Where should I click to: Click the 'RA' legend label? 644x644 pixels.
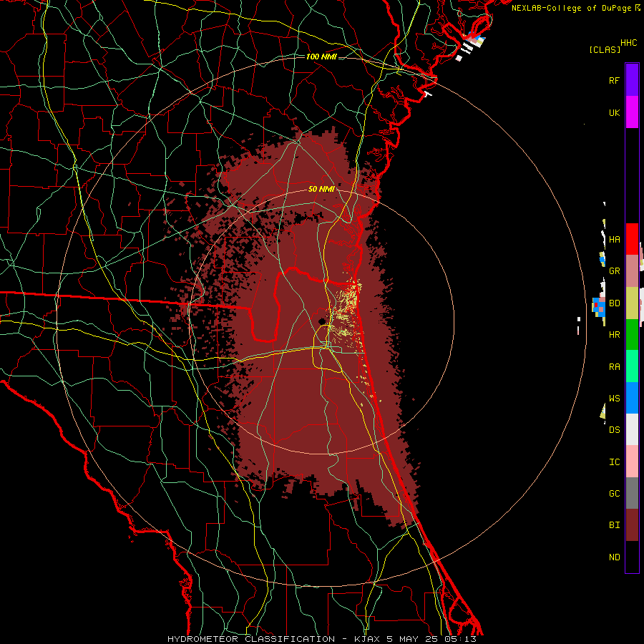(x=615, y=366)
